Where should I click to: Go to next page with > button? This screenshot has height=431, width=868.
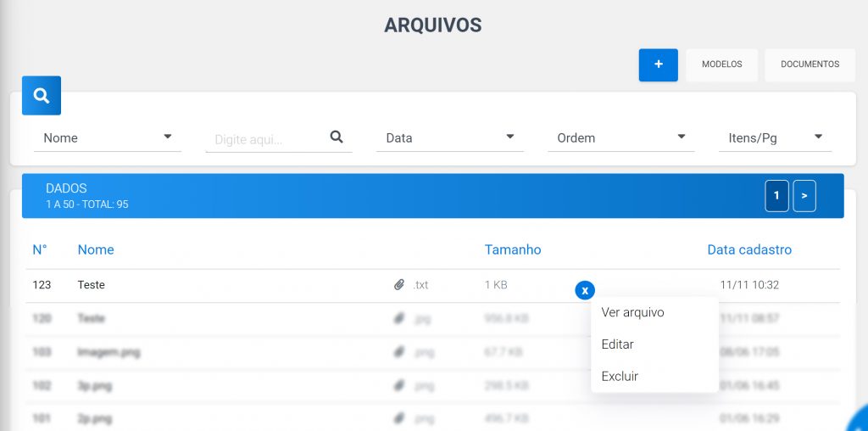pyautogui.click(x=804, y=195)
